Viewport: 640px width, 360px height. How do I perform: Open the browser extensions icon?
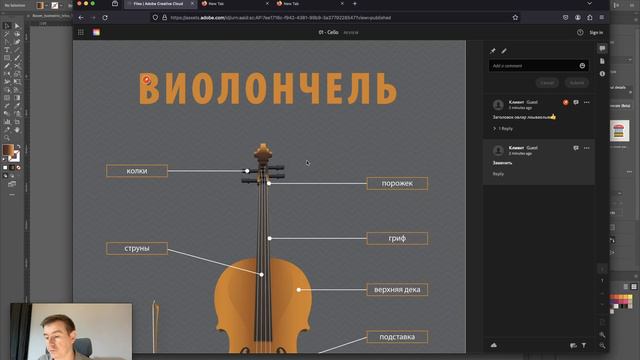tap(590, 18)
